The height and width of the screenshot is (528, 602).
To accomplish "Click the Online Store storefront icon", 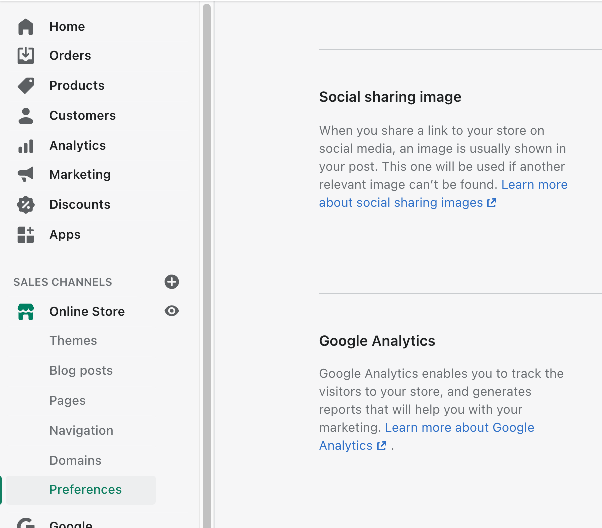I will (x=26, y=312).
